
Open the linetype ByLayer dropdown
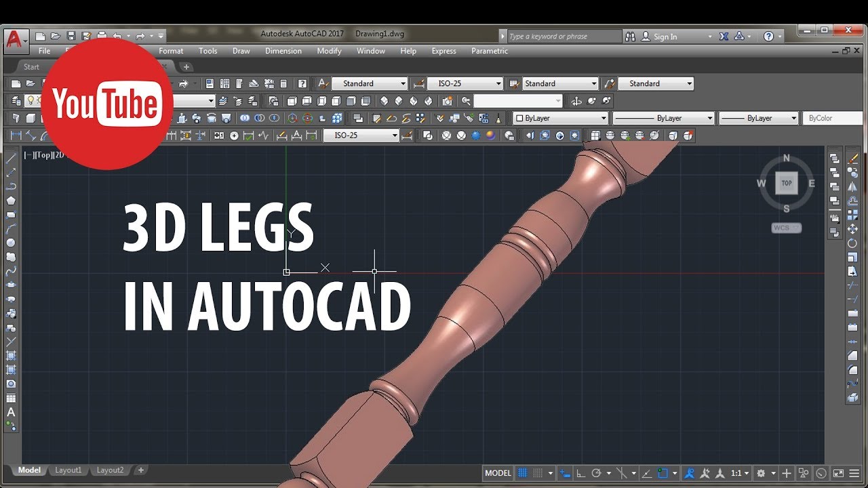click(664, 118)
